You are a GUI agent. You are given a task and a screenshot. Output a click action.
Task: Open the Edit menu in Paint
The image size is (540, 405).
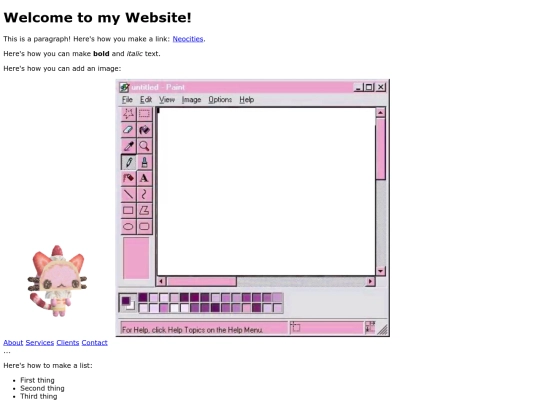[x=146, y=100]
